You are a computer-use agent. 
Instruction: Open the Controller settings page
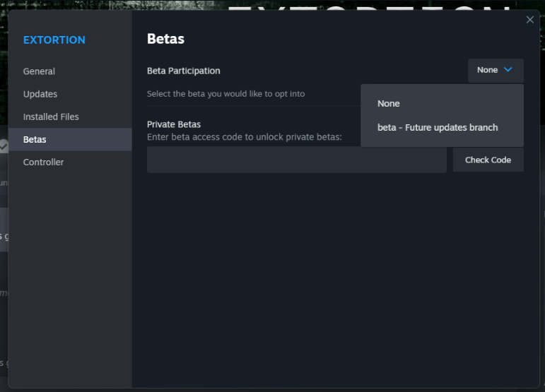pos(70,162)
